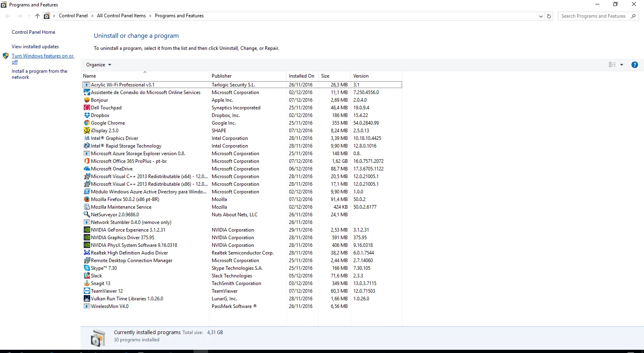Expand the address bar history dropdown
The height and width of the screenshot is (353, 644).
pos(541,16)
